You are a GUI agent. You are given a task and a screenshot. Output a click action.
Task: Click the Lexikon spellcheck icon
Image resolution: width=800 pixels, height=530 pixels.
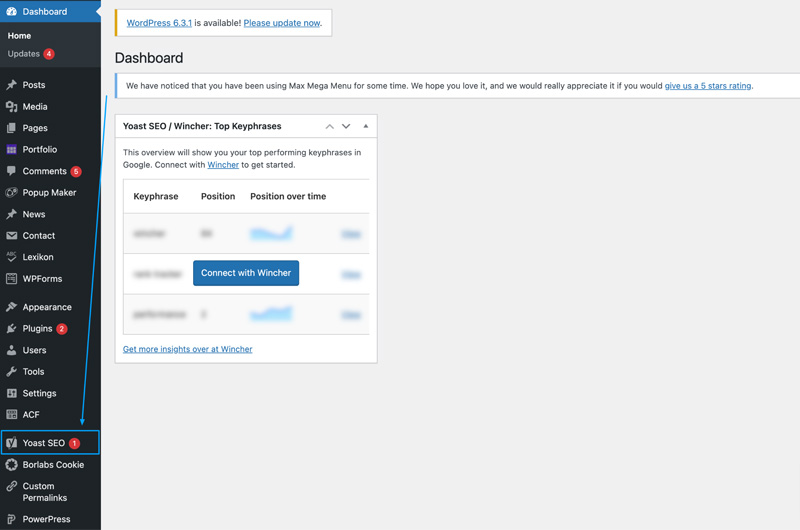point(11,257)
